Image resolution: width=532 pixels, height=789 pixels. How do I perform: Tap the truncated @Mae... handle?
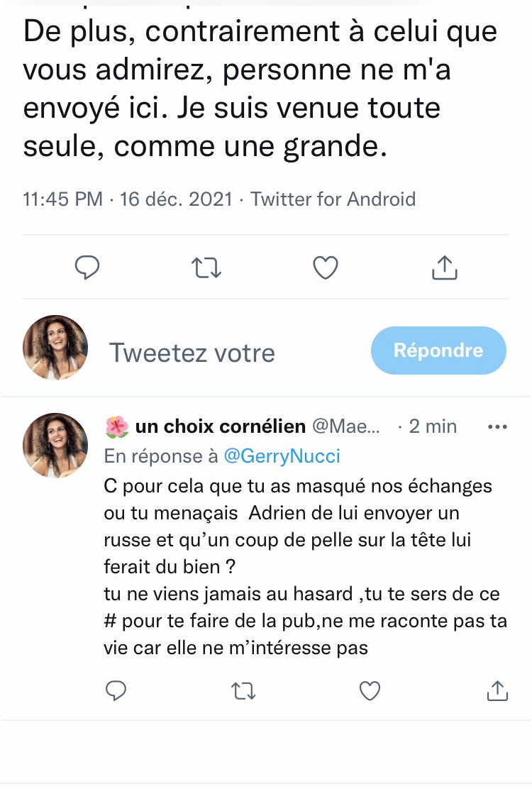click(346, 426)
